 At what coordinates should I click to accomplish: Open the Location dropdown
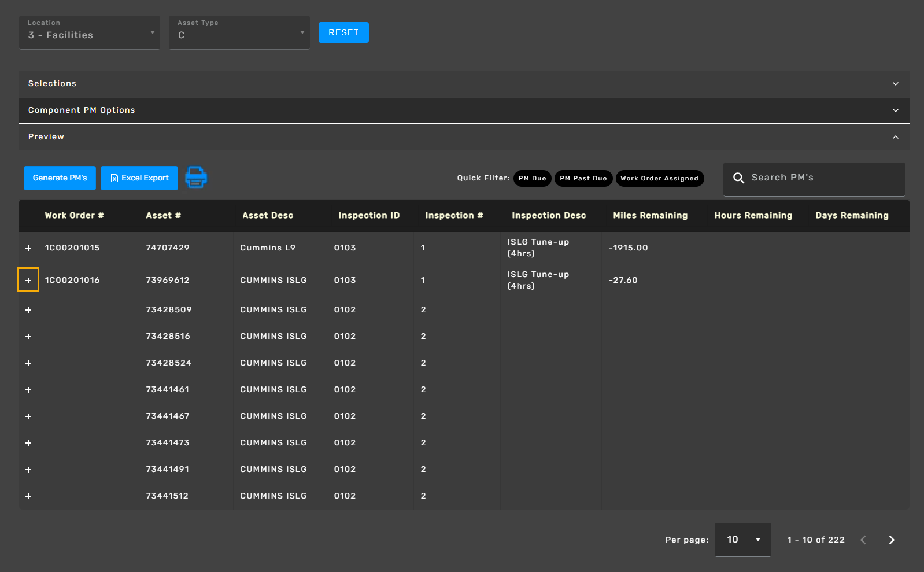[x=90, y=32]
